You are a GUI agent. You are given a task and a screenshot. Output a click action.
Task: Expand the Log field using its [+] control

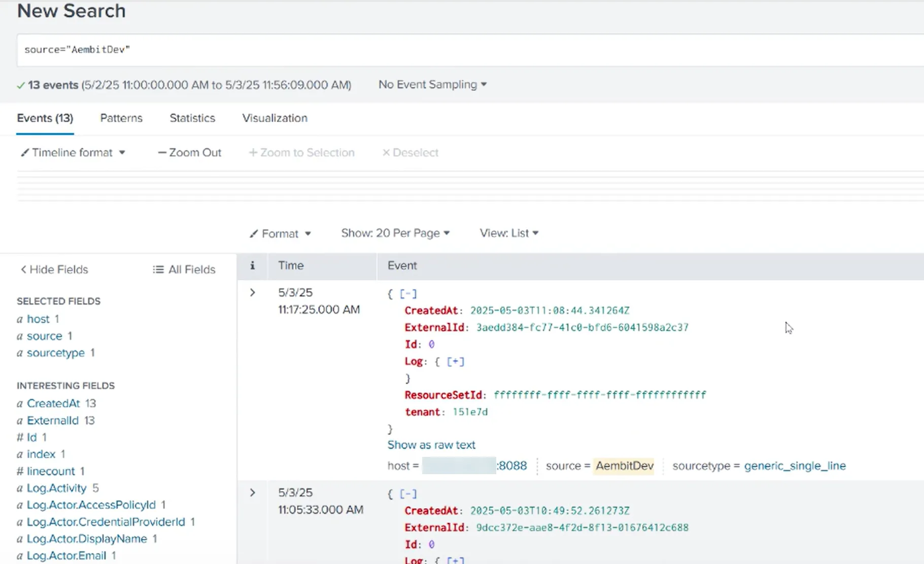(x=455, y=361)
